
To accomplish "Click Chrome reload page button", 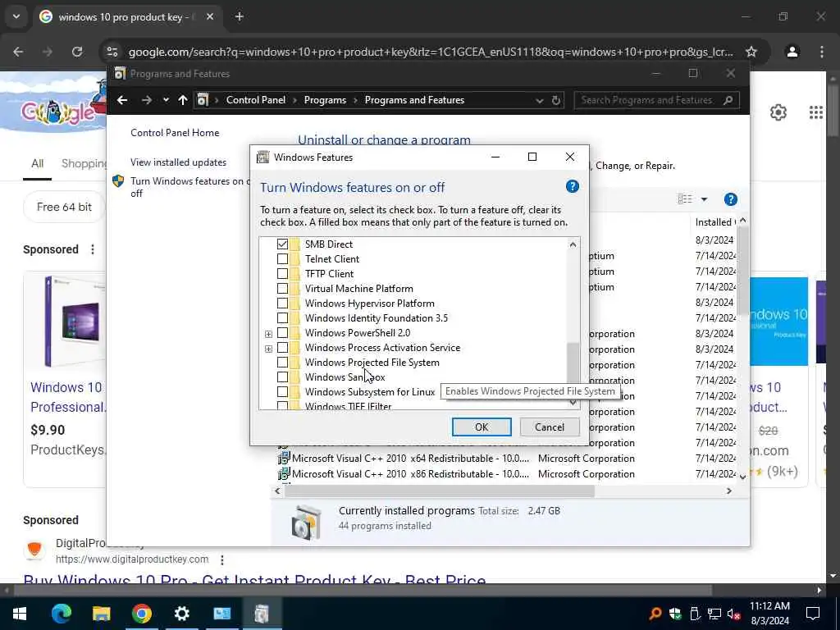I will [77, 52].
